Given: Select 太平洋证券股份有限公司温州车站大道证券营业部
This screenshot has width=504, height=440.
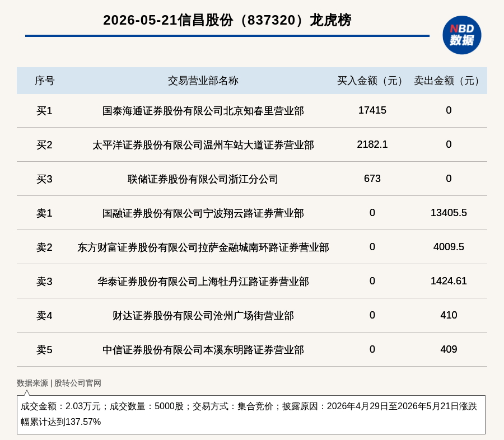Looking at the screenshot, I should (203, 145).
